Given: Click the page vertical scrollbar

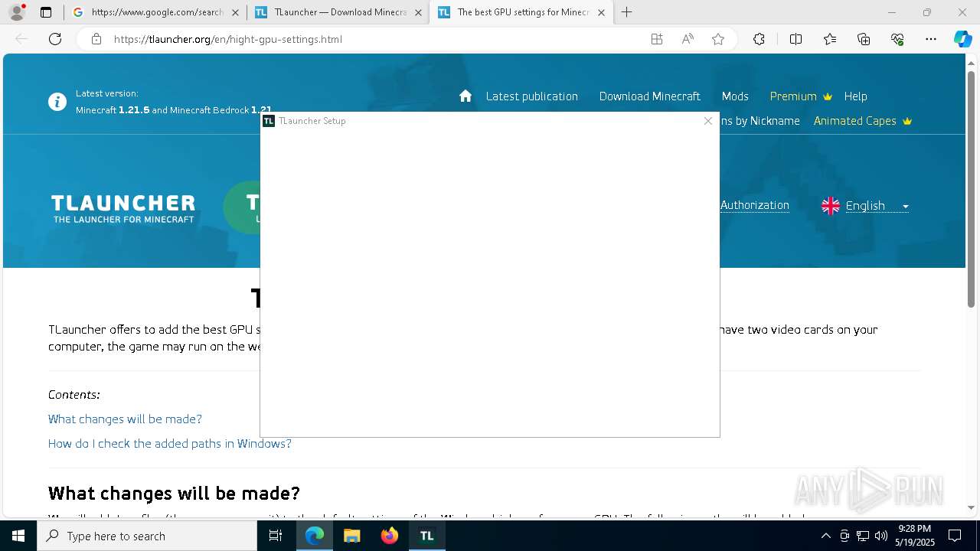Looking at the screenshot, I should [x=971, y=189].
